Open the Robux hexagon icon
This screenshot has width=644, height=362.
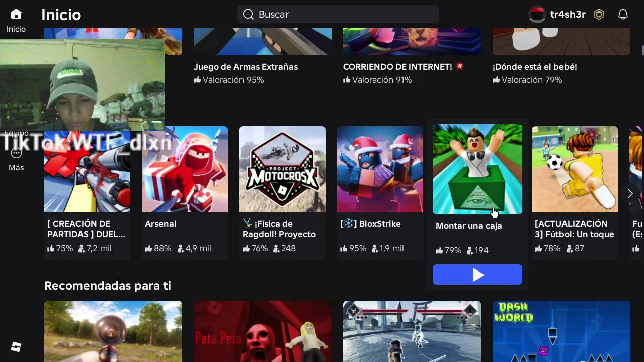599,14
